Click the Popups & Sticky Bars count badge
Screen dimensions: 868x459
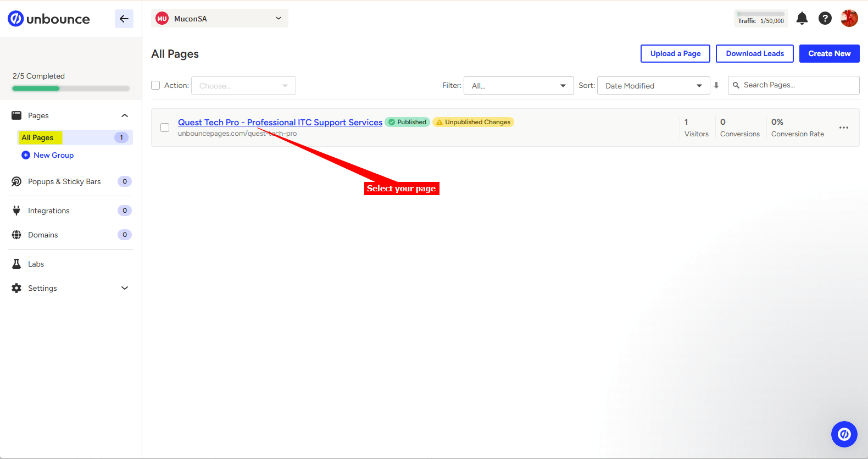pyautogui.click(x=125, y=181)
